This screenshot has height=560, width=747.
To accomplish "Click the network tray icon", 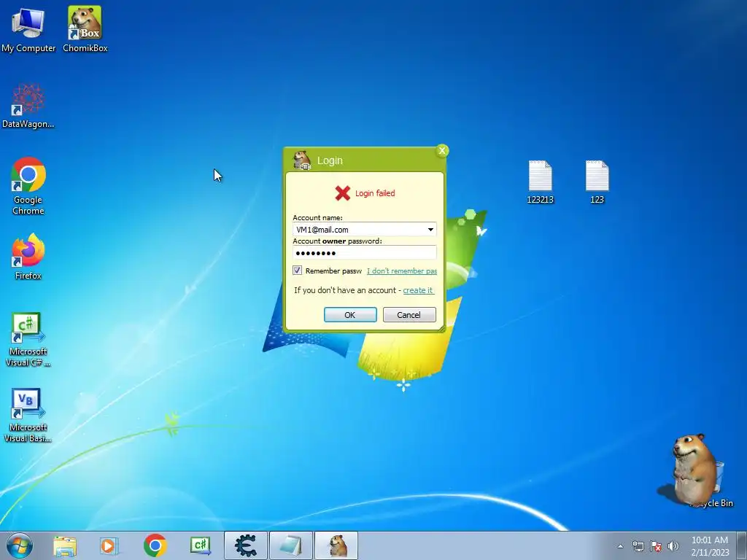I will coord(638,546).
